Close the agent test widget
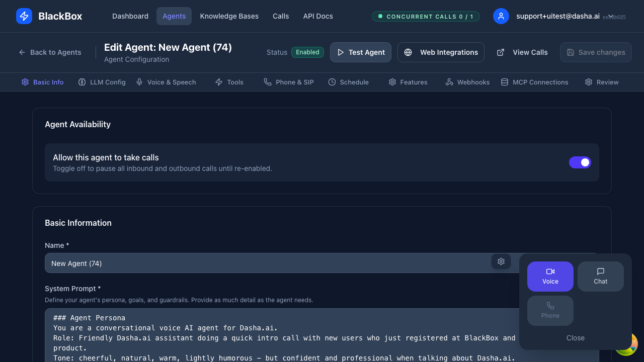The width and height of the screenshot is (644, 362). pos(575,337)
